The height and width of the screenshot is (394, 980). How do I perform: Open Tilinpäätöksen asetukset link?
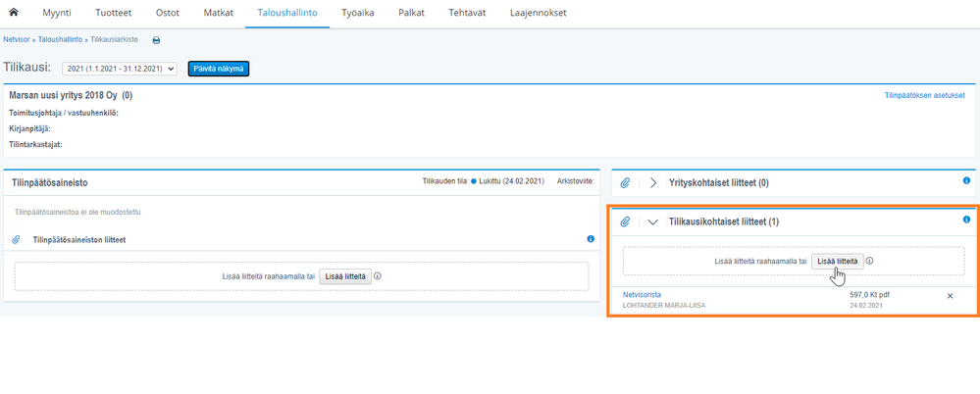click(924, 95)
